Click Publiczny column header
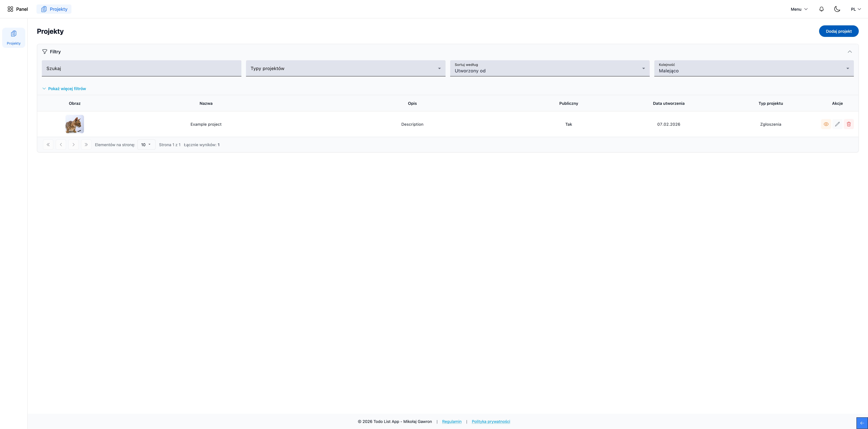This screenshot has width=868, height=429. (x=569, y=103)
